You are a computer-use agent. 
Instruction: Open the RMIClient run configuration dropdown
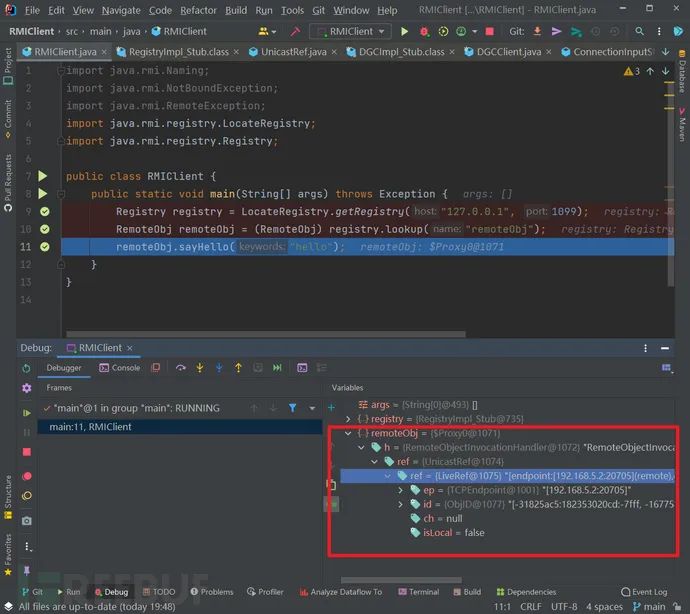point(350,31)
